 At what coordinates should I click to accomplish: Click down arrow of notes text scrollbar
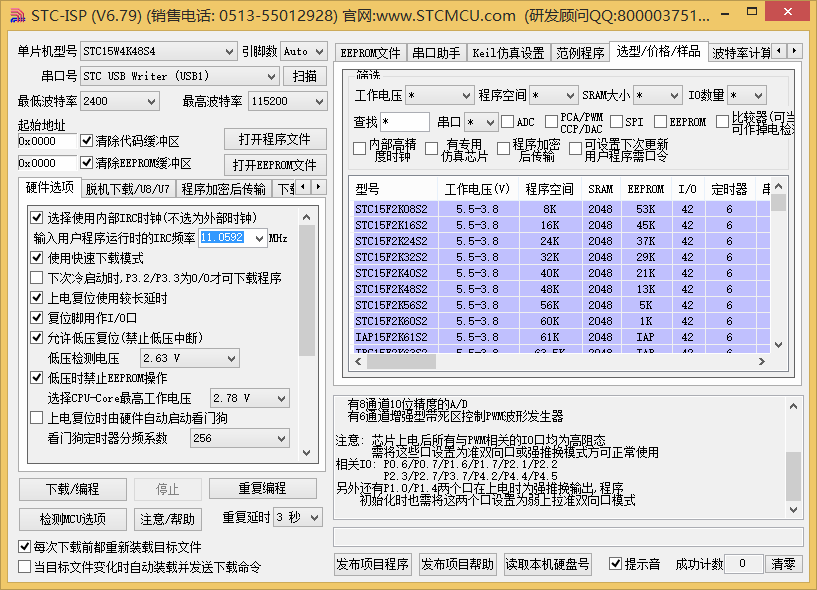(x=793, y=510)
